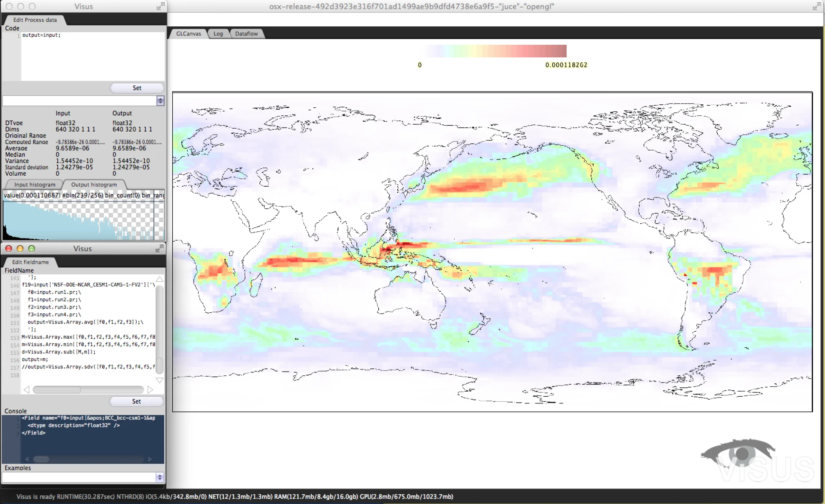Click the Input Average value 9.6589e-06
This screenshot has height=504, width=825.
[x=72, y=148]
